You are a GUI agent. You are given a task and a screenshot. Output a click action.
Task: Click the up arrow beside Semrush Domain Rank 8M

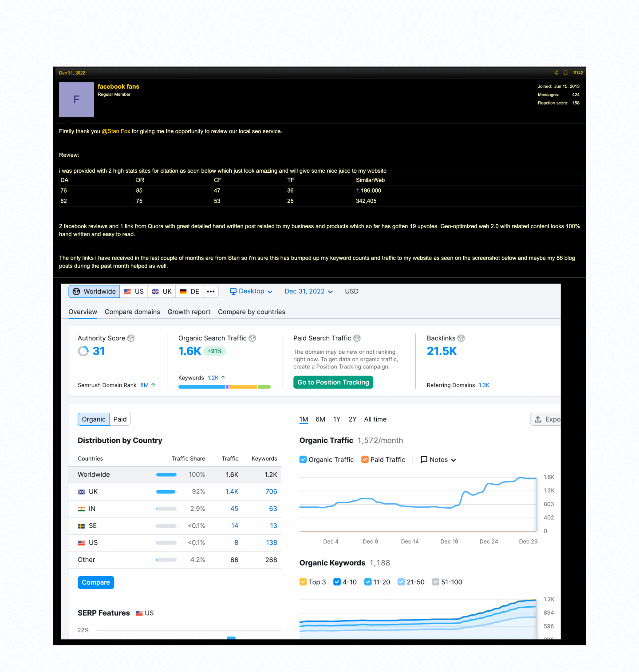153,385
